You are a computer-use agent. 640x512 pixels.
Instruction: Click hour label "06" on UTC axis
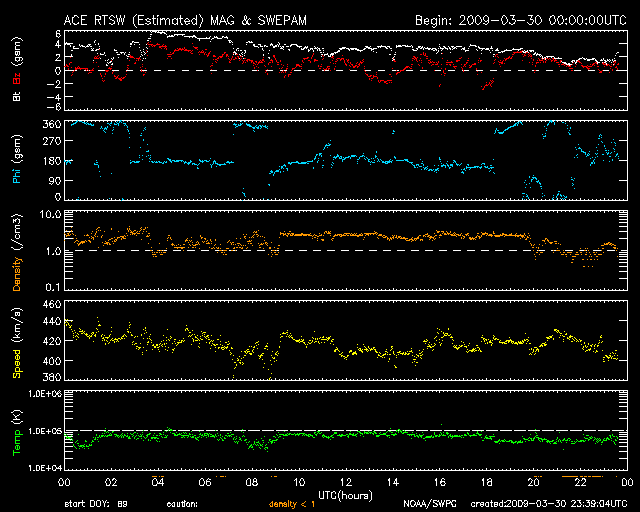(x=205, y=482)
